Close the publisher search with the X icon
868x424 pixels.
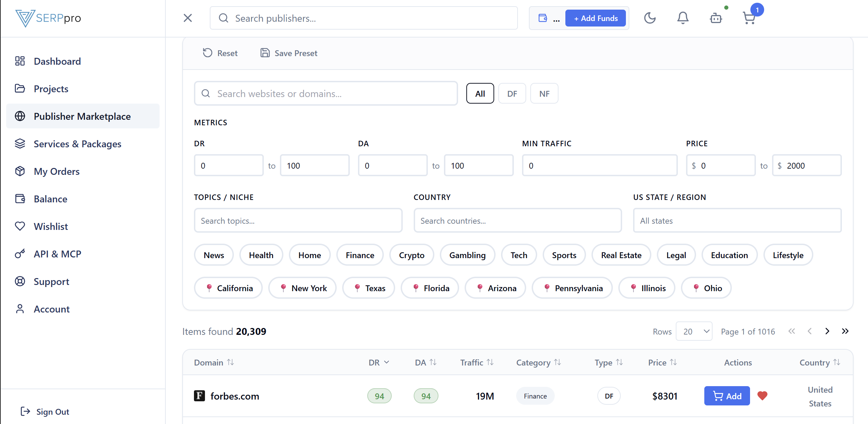[x=187, y=18]
